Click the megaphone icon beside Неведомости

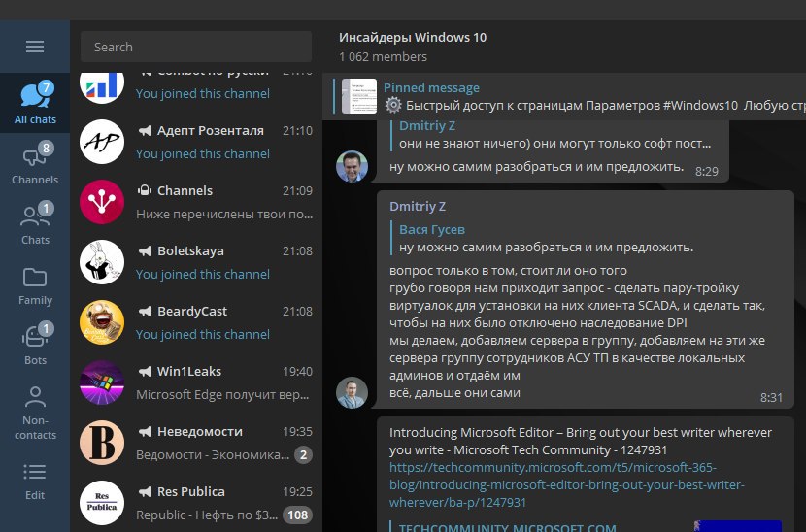145,432
